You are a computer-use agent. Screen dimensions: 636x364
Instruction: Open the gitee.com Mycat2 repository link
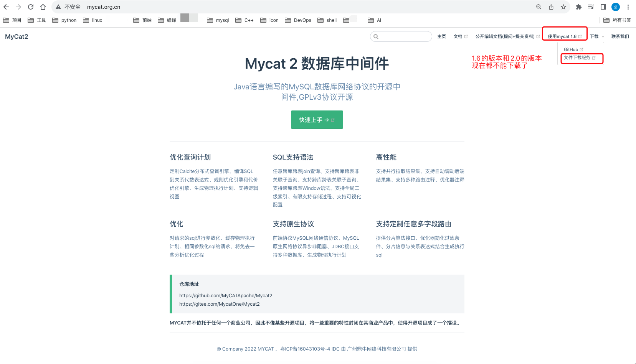(x=219, y=304)
